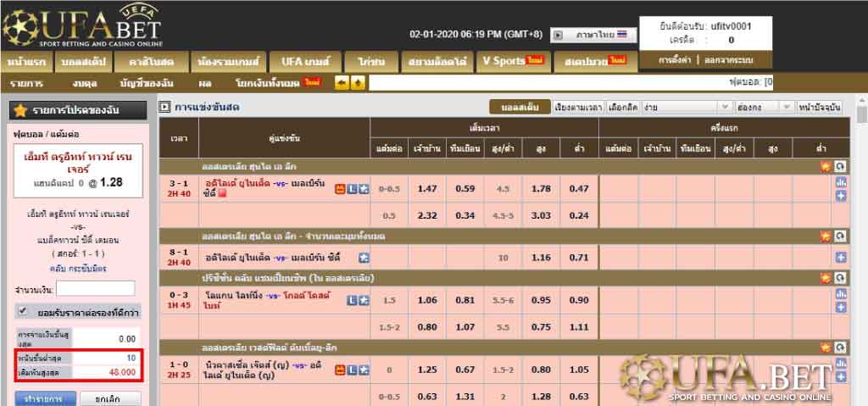Go to หน้าแรก home tab
The width and height of the screenshot is (868, 406).
pyautogui.click(x=26, y=62)
